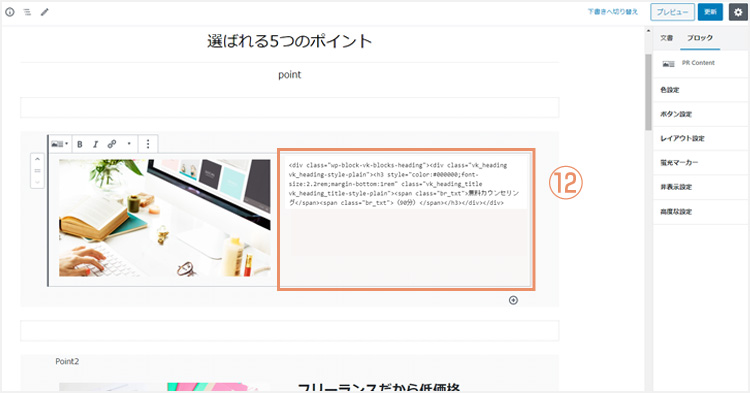Click into the HTML code text block
Viewport: 750px width, 393px height.
point(406,184)
